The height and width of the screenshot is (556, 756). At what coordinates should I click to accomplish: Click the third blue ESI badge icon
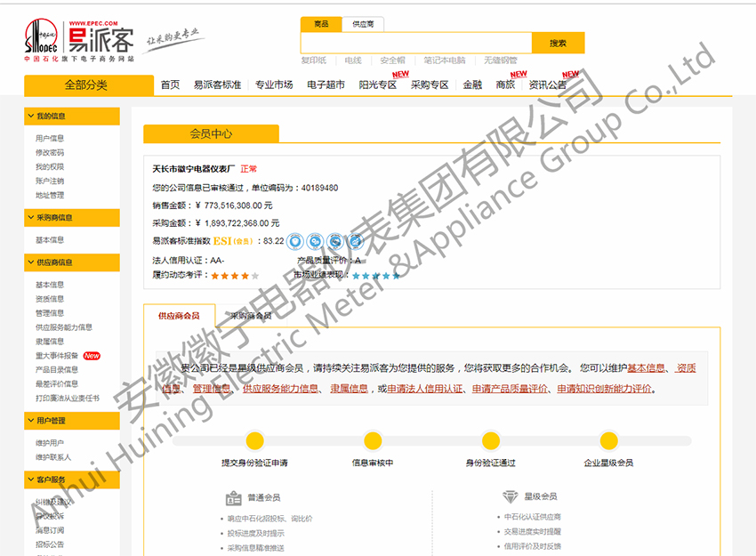(335, 241)
